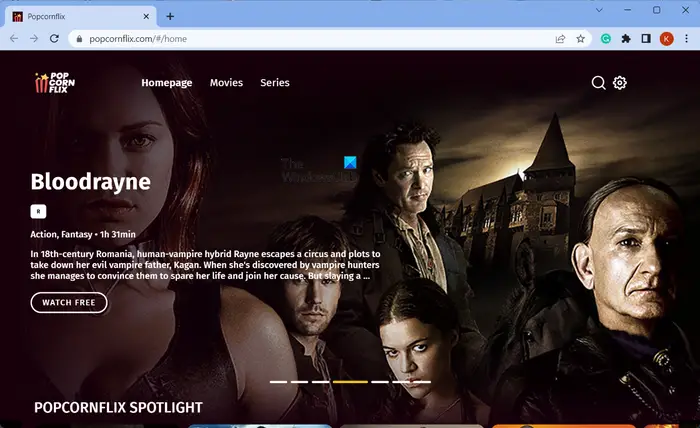Open the profile avatar labeled K

pos(667,39)
